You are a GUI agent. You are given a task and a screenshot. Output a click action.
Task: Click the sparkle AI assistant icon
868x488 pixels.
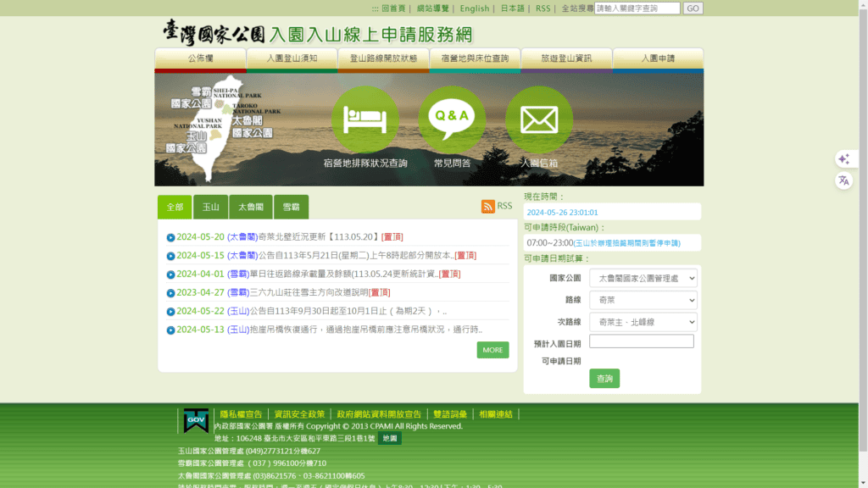843,159
